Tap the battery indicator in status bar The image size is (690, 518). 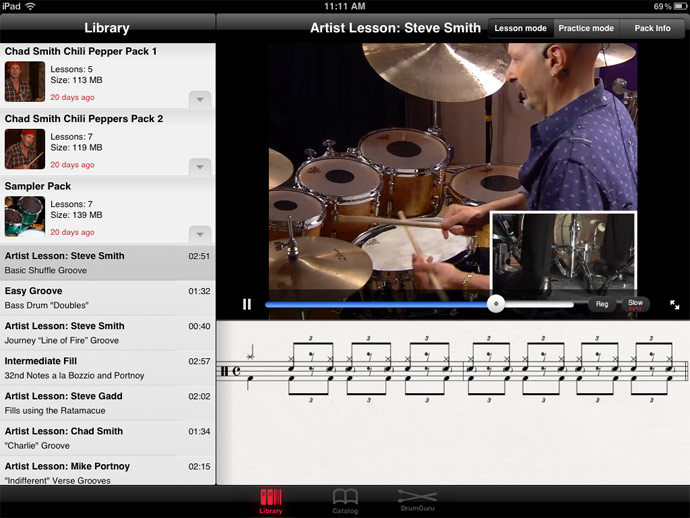coord(679,6)
